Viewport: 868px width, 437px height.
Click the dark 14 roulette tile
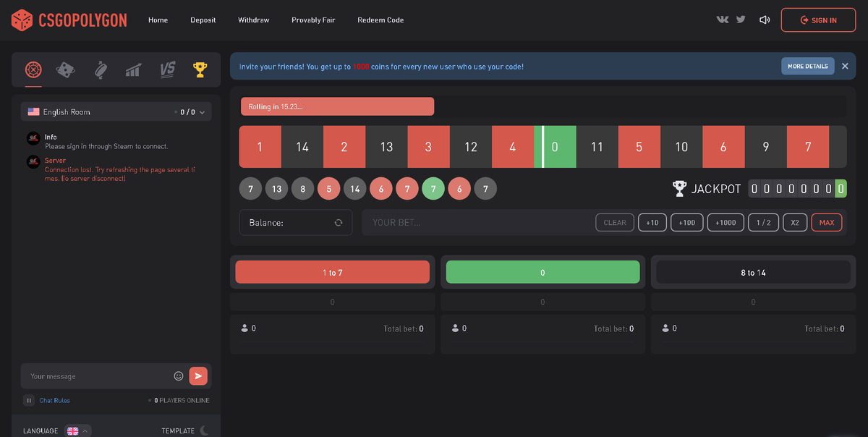[x=302, y=147]
